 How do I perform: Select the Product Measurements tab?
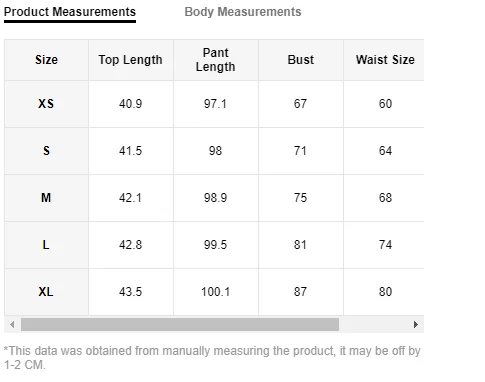[x=70, y=12]
